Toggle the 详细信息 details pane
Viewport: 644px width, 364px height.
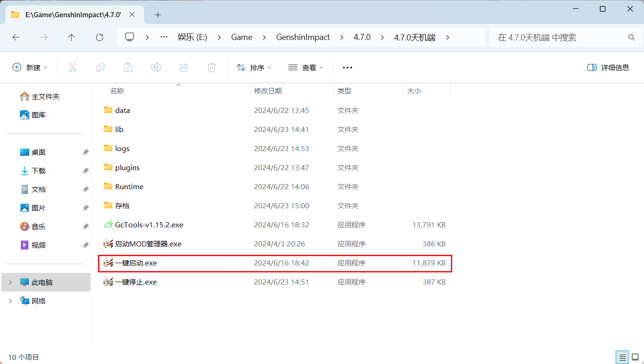click(x=608, y=67)
